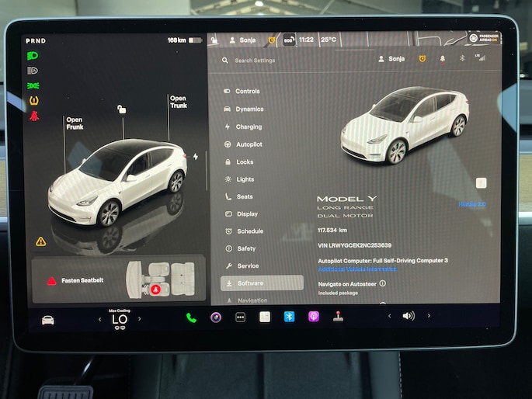Focus the Search Settings field
Screen dimensions: 532x399
(255, 61)
